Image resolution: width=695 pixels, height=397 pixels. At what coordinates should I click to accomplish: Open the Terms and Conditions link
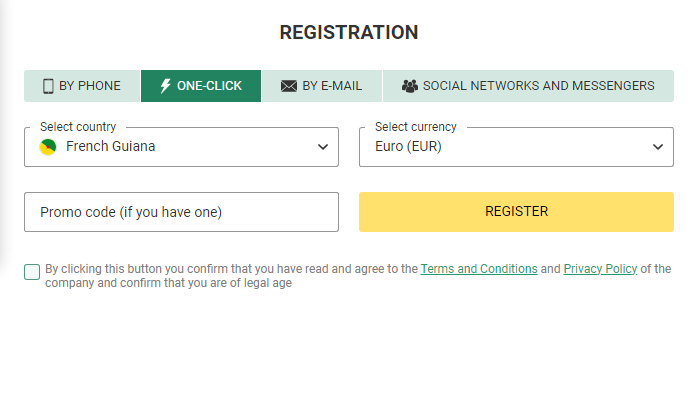click(479, 269)
